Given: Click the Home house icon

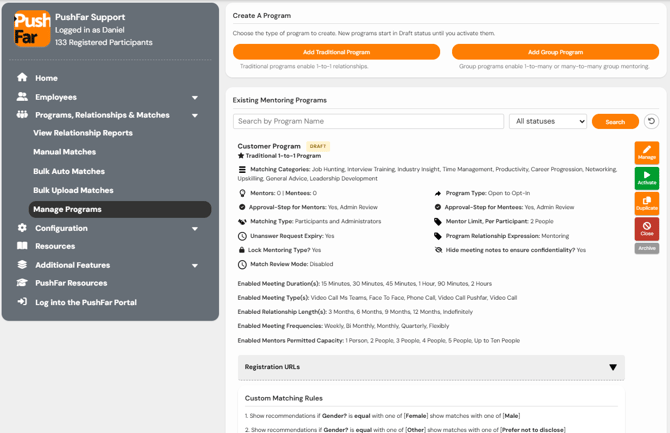Looking at the screenshot, I should 22,77.
